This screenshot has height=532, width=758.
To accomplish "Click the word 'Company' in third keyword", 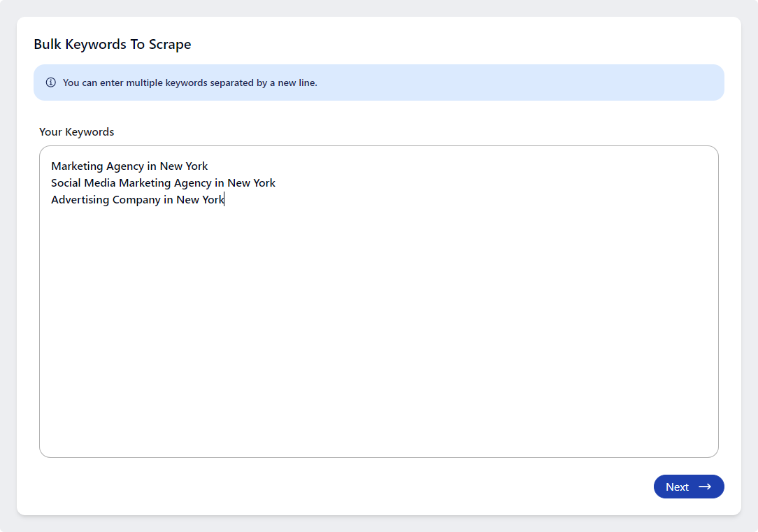I will pos(136,200).
